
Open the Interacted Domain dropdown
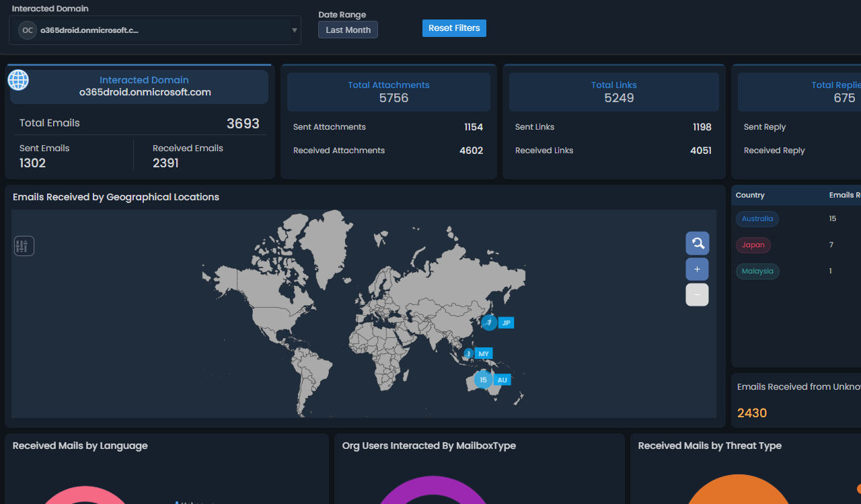tap(155, 30)
